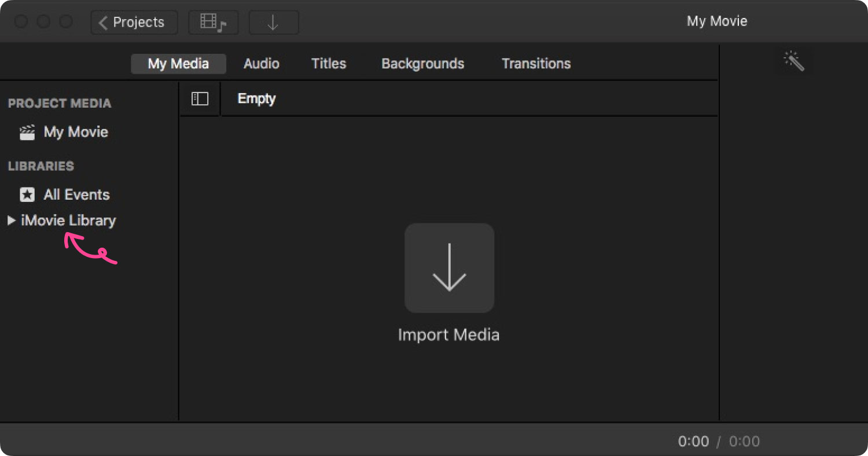Close the iMovie window

[21, 22]
